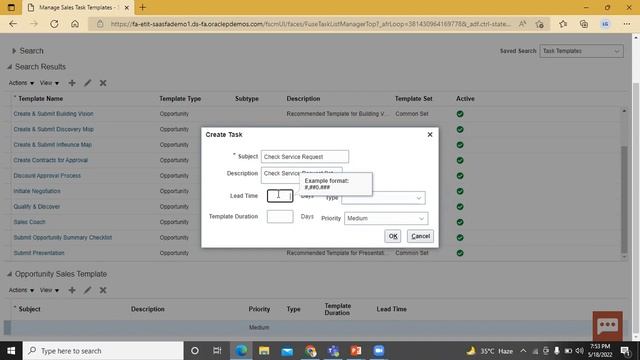Screen dimensions: 640x360
Task: Open browser collections icon
Action: click(x=584, y=24)
